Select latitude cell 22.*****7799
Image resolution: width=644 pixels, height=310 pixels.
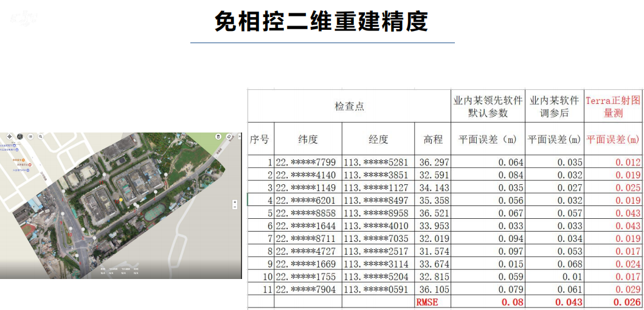(308, 162)
